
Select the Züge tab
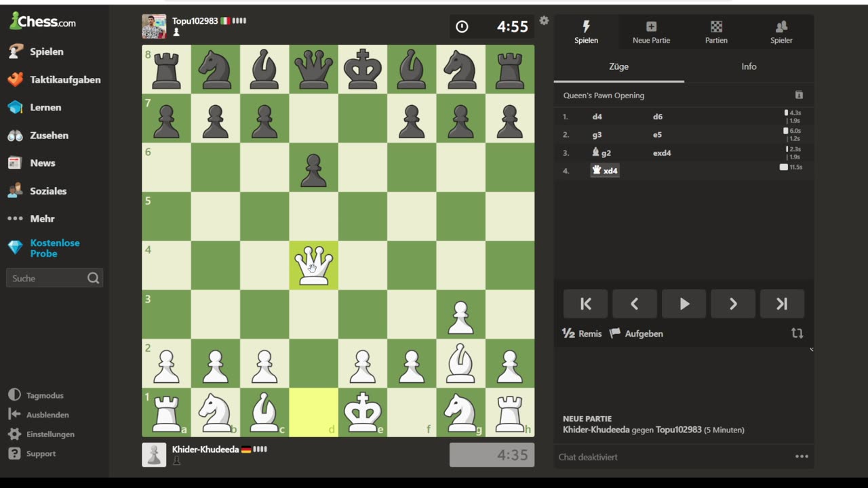click(x=618, y=66)
